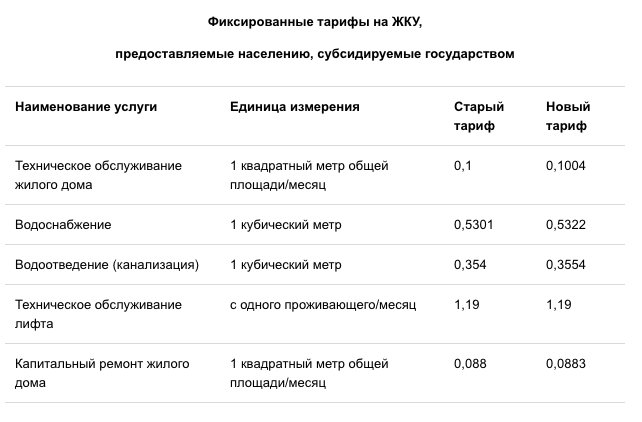The width and height of the screenshot is (642, 422).
Task: Select the new tariff value 0,1004
Action: click(x=566, y=166)
